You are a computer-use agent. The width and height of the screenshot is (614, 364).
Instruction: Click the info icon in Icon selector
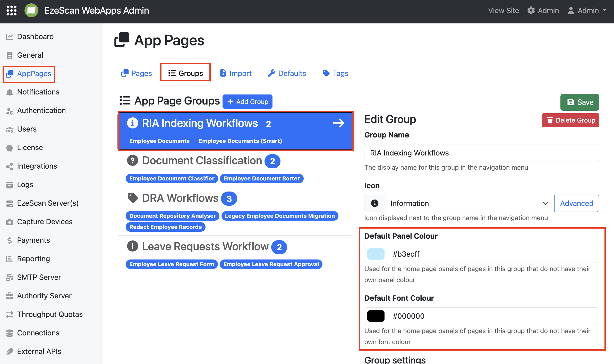(x=375, y=203)
